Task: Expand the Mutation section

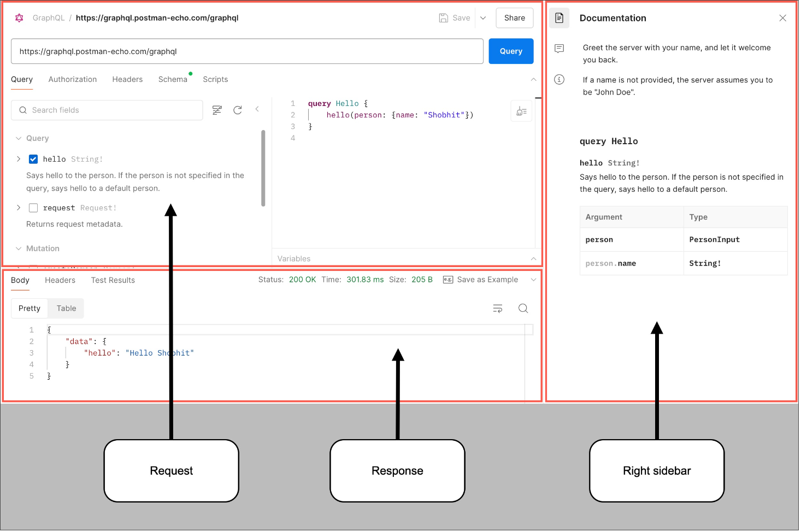Action: pyautogui.click(x=19, y=249)
